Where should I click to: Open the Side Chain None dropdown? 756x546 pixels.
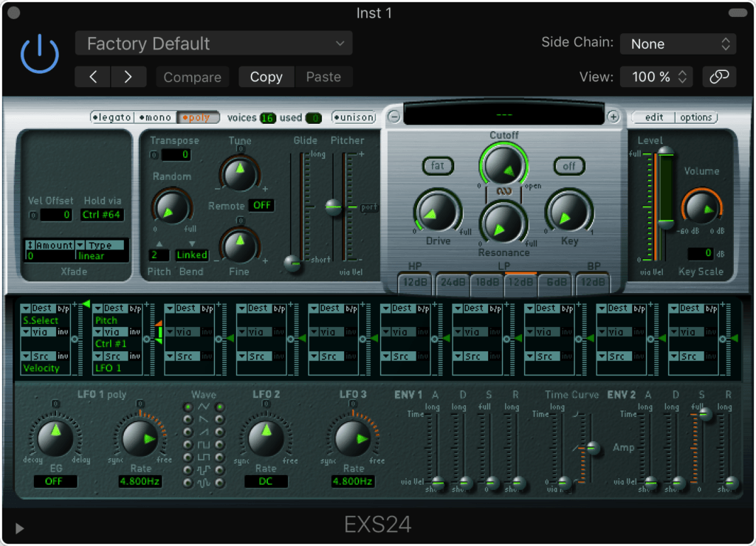click(x=678, y=44)
